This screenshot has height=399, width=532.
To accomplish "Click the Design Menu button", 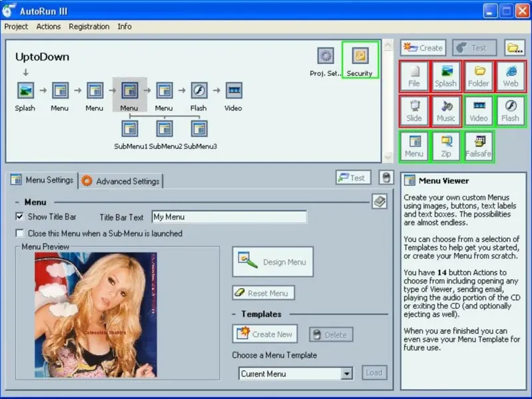I will [273, 261].
